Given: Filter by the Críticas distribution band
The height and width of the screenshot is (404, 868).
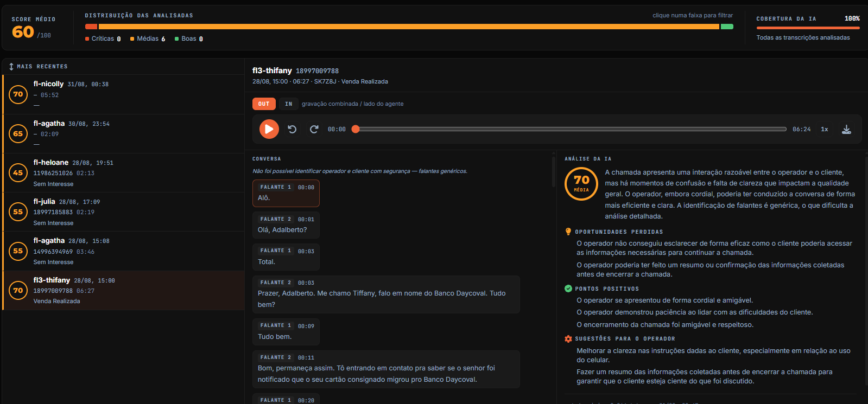Looking at the screenshot, I should point(91,27).
